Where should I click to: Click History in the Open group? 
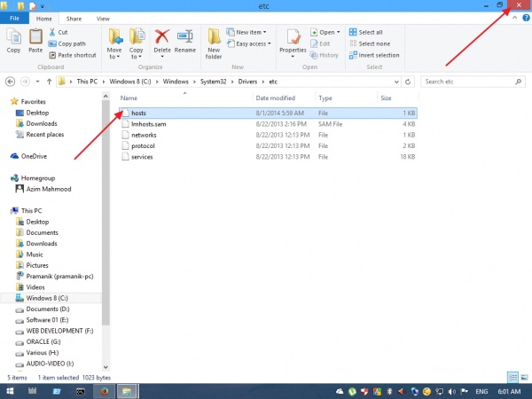coord(324,55)
